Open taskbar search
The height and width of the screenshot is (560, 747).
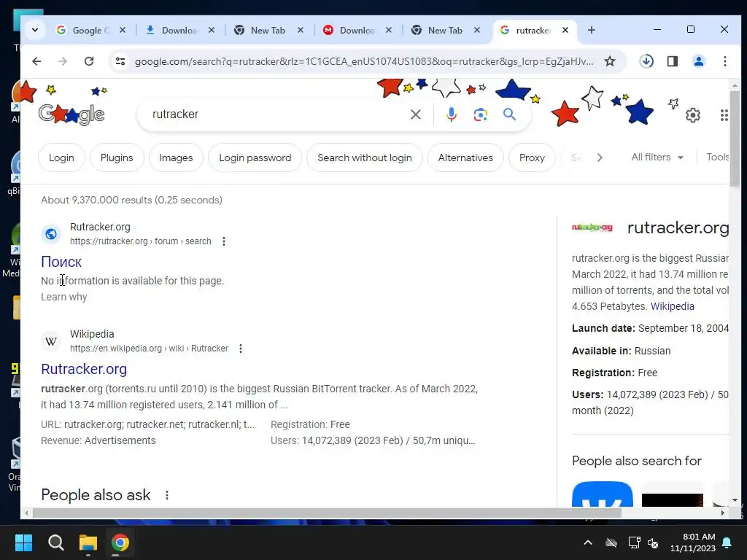pyautogui.click(x=55, y=542)
